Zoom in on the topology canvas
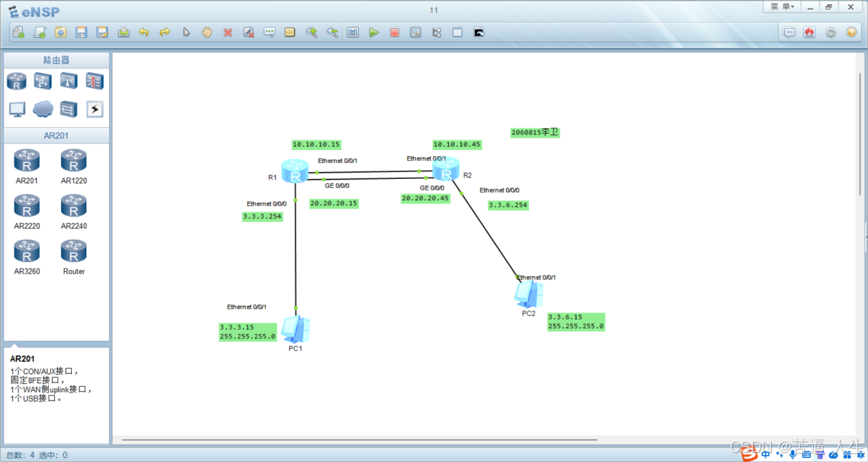868x462 pixels. 312,32
